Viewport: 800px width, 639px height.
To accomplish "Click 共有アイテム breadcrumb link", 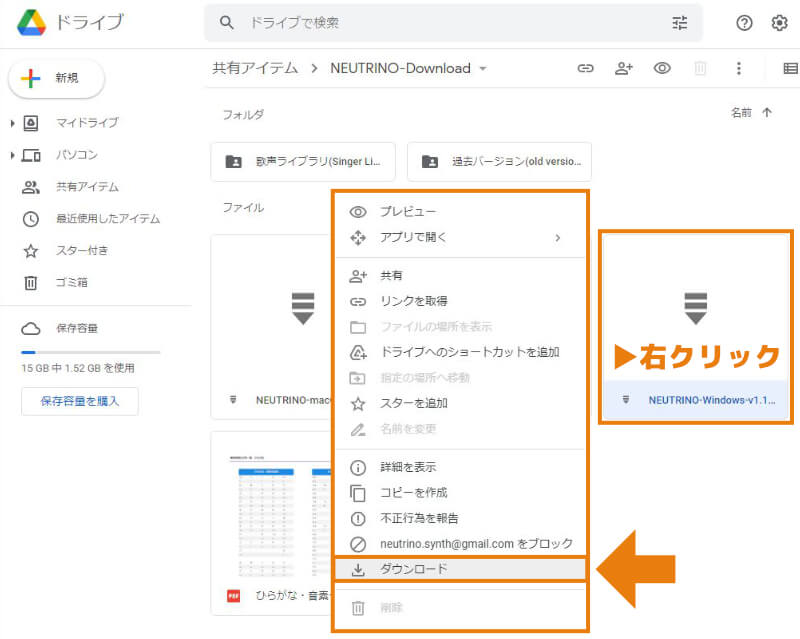I will (255, 68).
